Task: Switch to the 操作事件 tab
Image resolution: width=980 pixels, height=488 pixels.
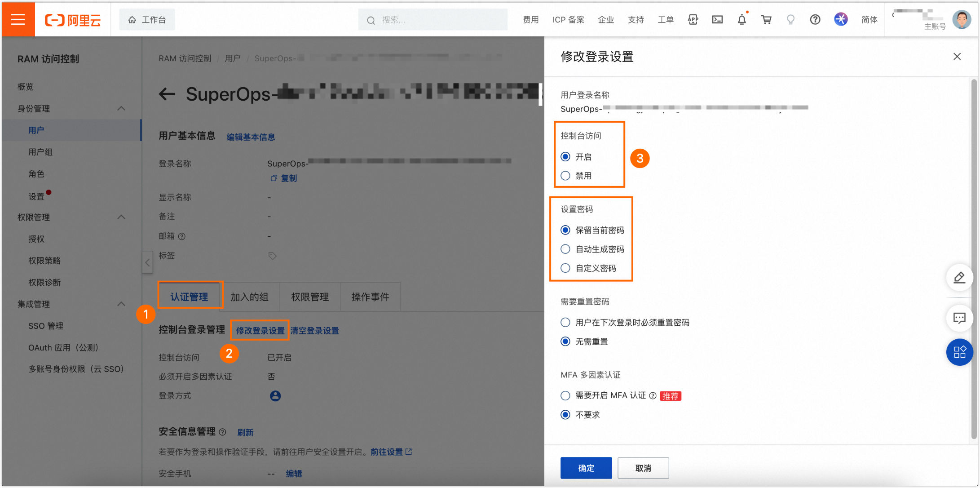Action: click(370, 297)
